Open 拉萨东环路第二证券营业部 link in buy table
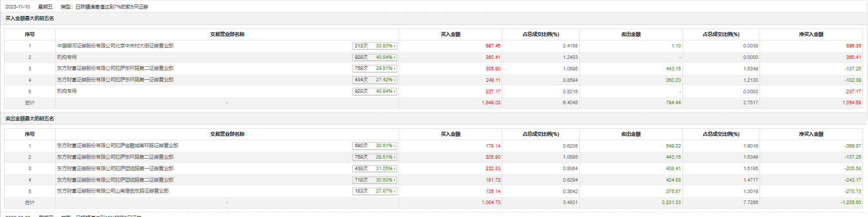 click(115, 68)
